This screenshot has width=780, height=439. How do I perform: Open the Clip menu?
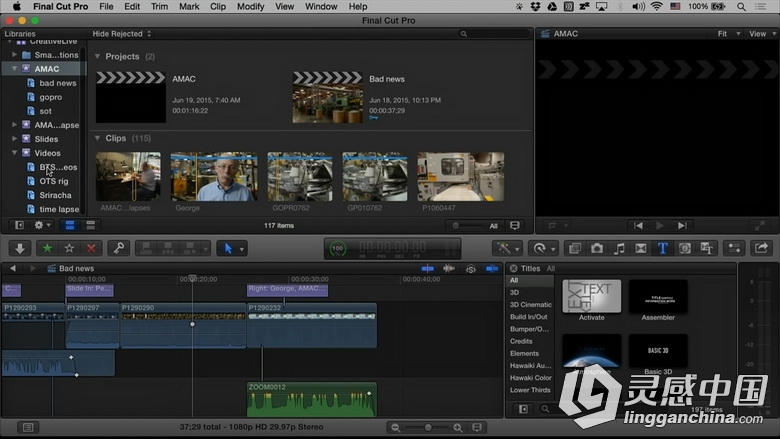(218, 6)
